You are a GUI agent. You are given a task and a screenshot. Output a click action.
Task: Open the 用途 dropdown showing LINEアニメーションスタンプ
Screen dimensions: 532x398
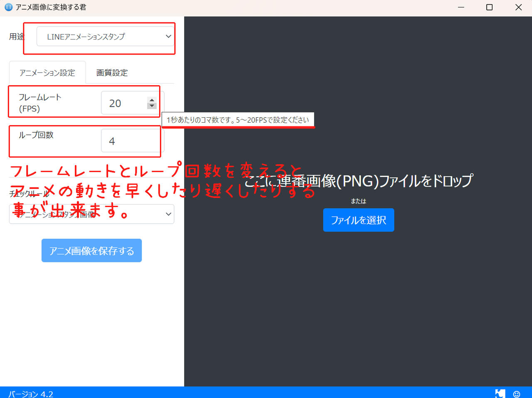(x=105, y=36)
